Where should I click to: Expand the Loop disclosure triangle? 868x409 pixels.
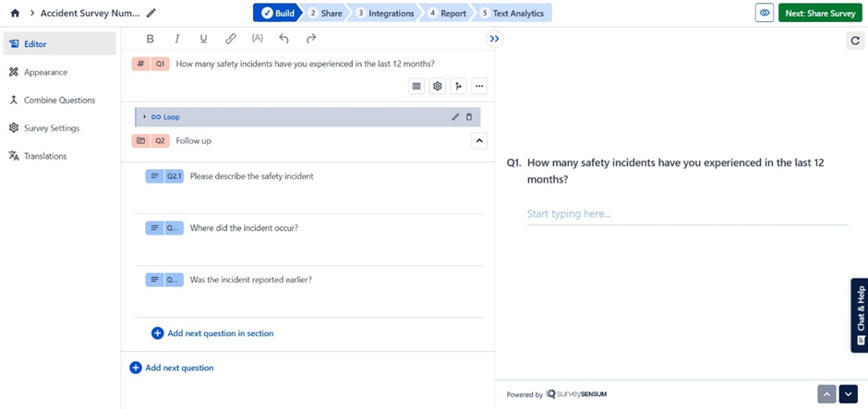144,117
